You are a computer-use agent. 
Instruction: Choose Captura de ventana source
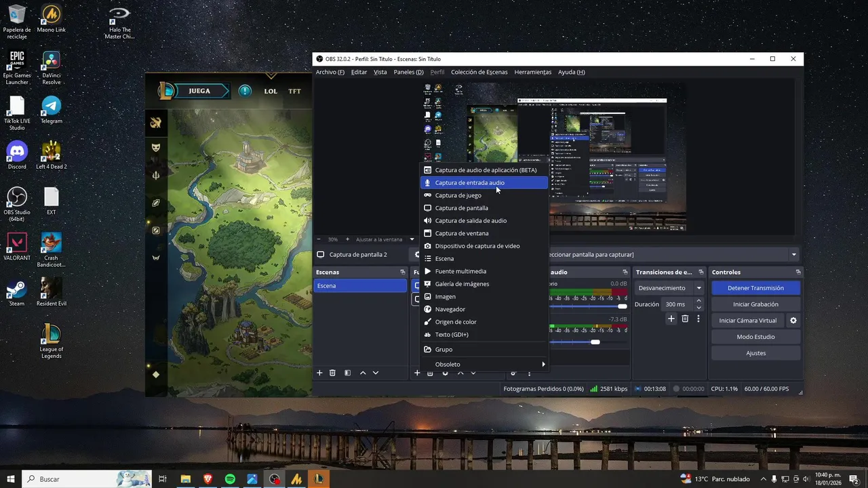click(484, 233)
